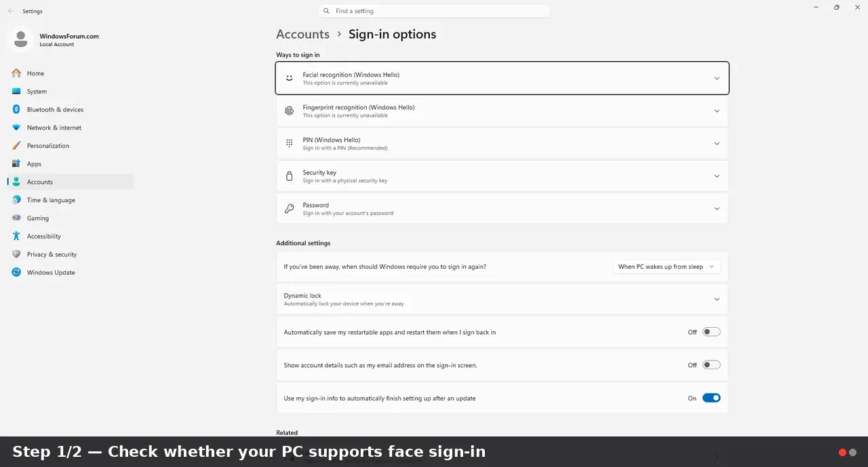Click the Find a setting search box
Viewport: 868px width, 467px height.
click(434, 11)
